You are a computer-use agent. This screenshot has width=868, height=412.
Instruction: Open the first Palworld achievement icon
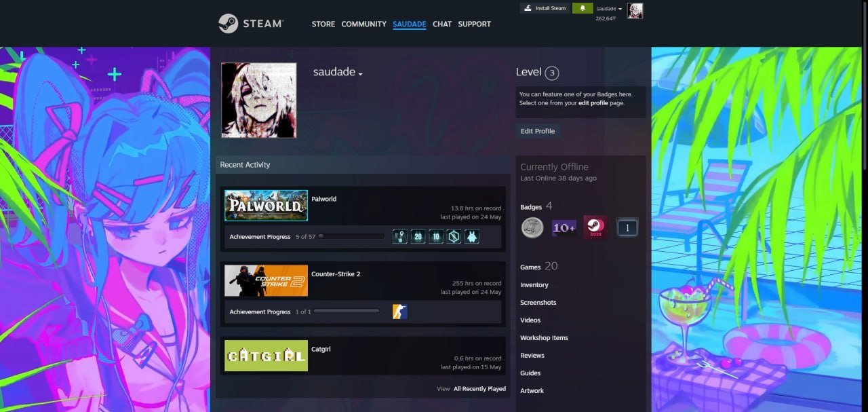[x=399, y=236]
